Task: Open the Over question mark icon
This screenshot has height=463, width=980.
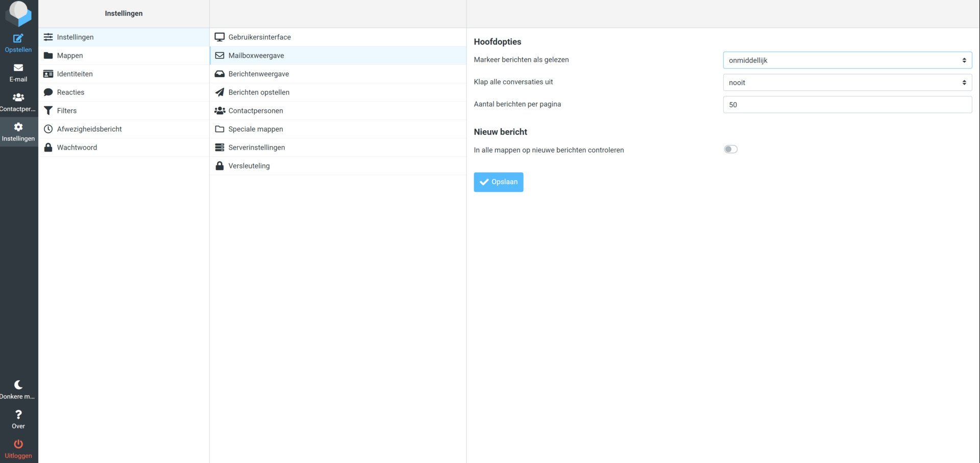Action: point(18,415)
